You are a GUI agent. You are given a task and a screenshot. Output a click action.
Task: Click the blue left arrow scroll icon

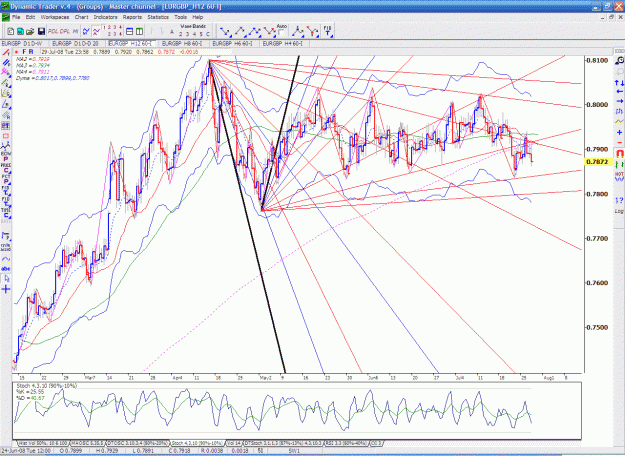(619, 92)
